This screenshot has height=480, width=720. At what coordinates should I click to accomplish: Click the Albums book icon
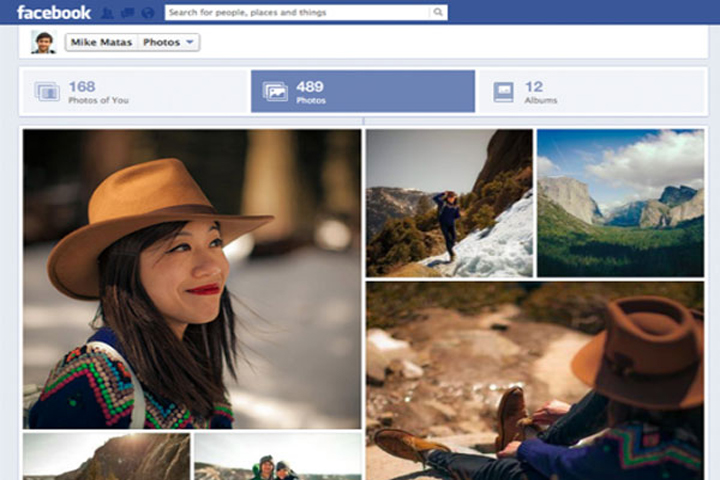click(x=503, y=92)
